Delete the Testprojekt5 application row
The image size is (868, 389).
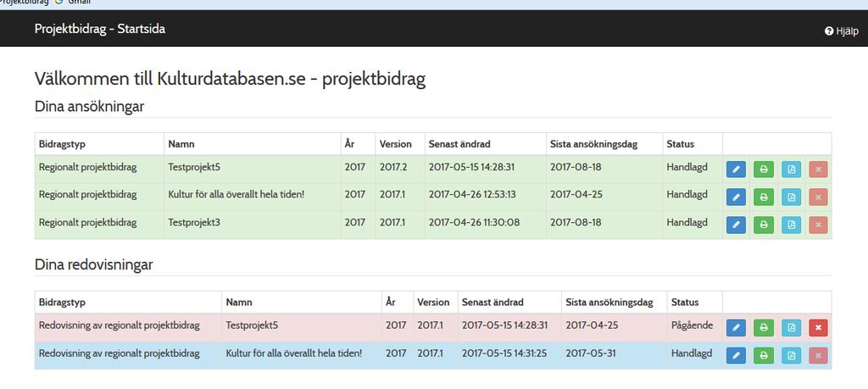(x=818, y=169)
